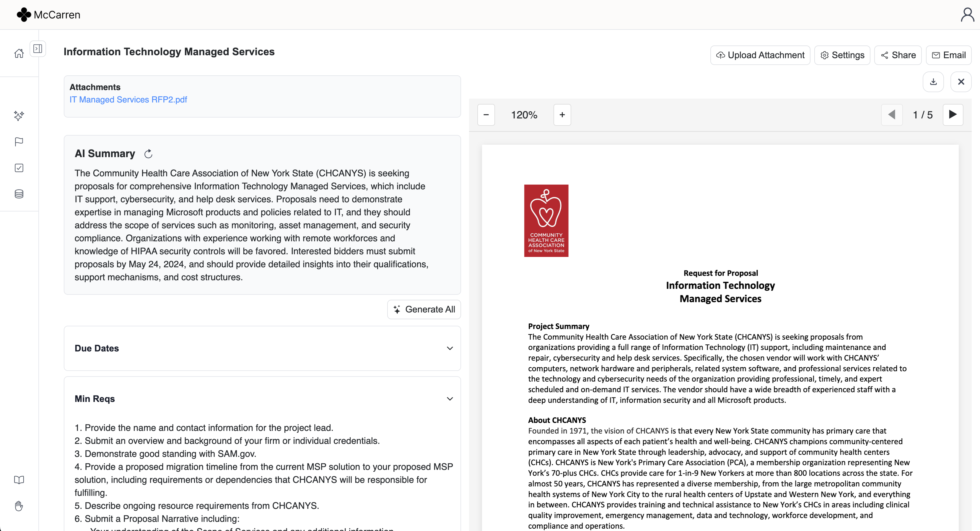Click the AI Summary heading
The image size is (980, 531).
click(105, 154)
